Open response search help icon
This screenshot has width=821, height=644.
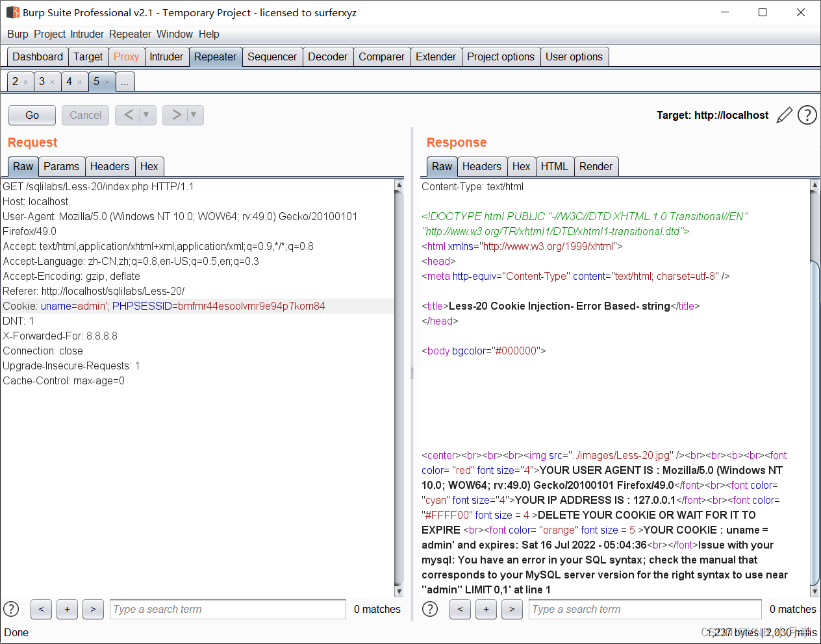coord(430,609)
